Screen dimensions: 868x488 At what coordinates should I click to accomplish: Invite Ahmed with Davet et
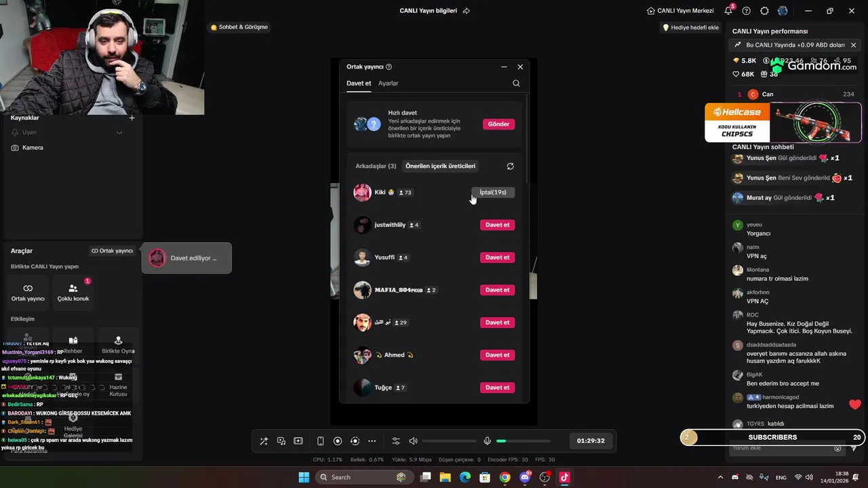click(x=497, y=355)
